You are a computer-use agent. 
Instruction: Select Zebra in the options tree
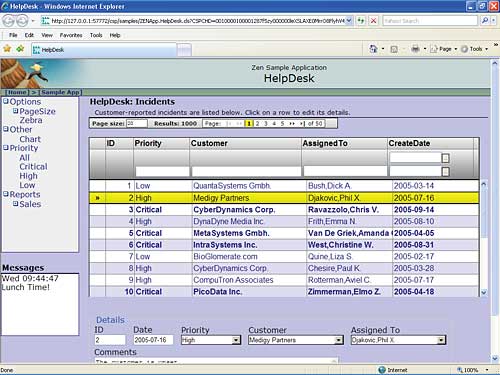[31, 120]
